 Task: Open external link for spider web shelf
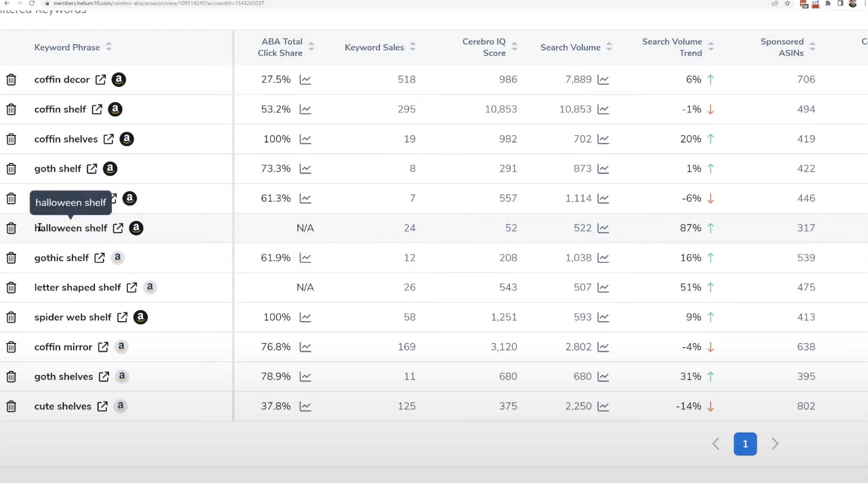click(122, 317)
